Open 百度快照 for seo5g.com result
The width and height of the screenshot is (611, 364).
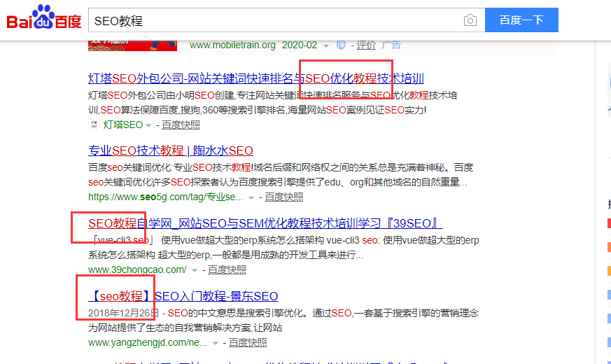283,197
